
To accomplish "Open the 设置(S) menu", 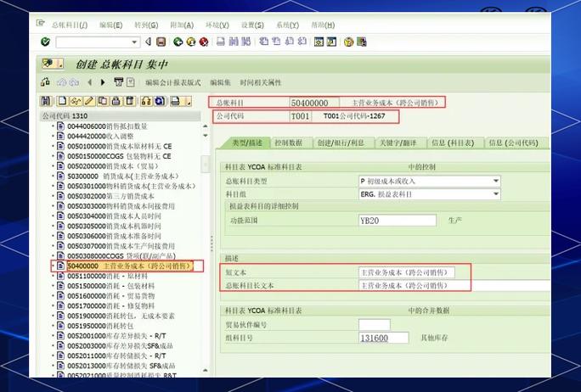I will click(252, 25).
